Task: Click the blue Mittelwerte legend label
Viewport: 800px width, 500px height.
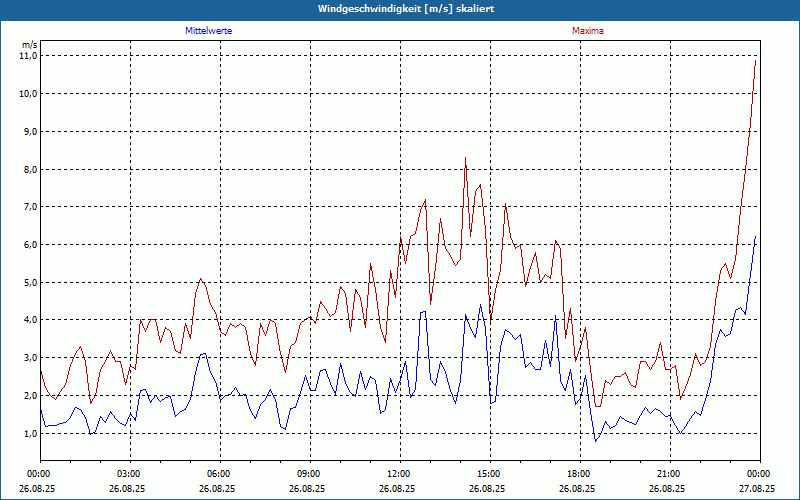Action: 209,31
